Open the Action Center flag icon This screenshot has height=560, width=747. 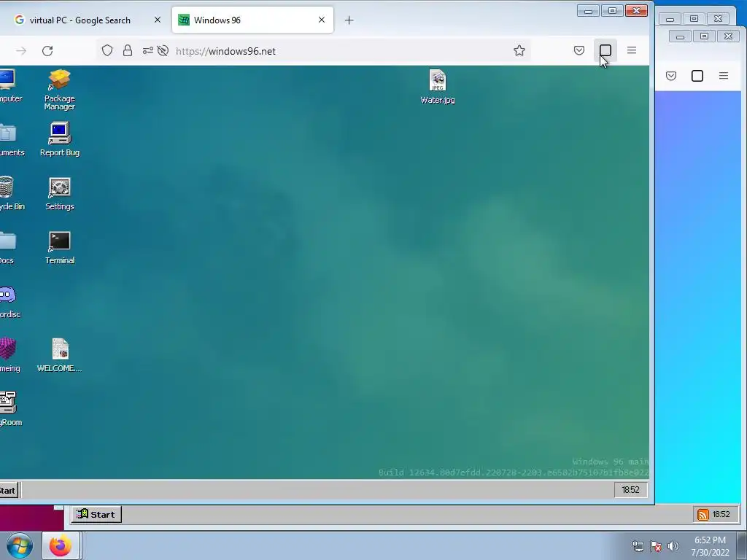(x=656, y=546)
